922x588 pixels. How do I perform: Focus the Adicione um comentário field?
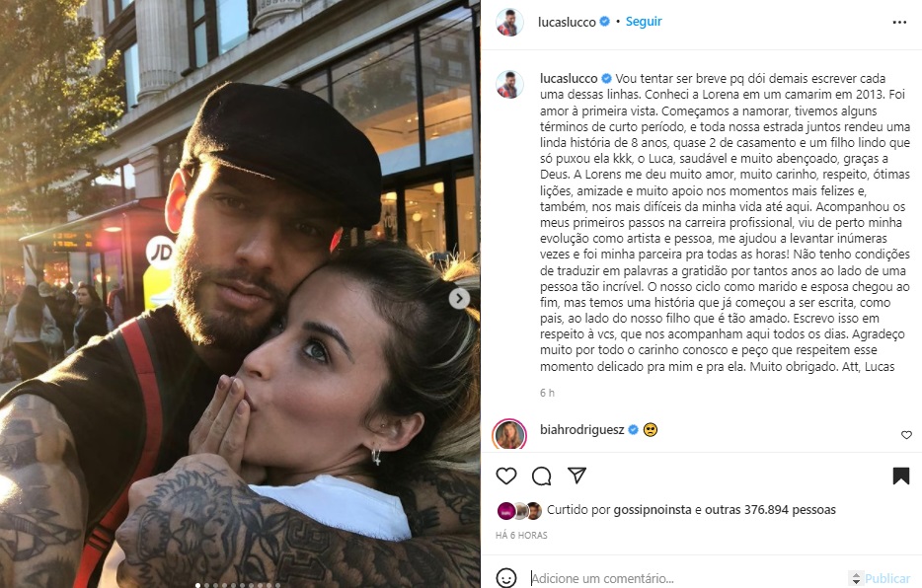pos(688,578)
